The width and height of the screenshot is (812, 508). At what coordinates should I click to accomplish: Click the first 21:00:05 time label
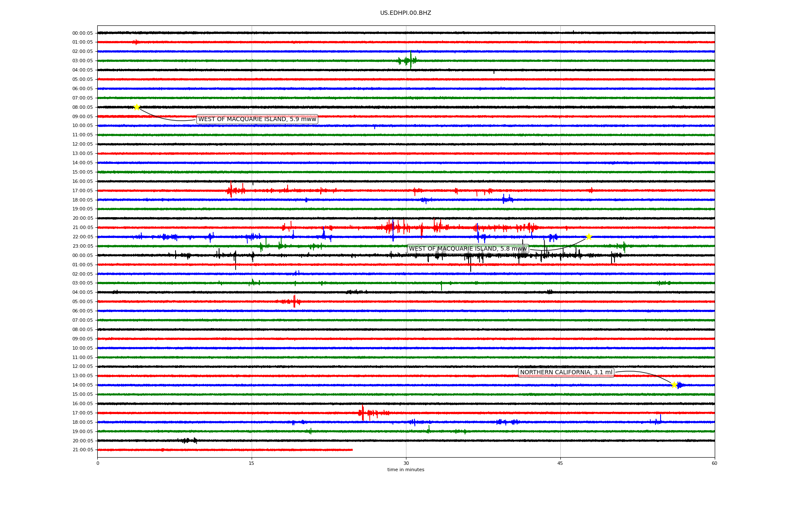coord(82,228)
